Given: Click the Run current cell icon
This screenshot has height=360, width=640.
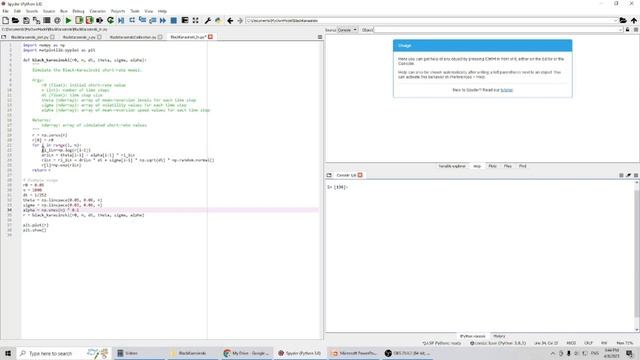Looking at the screenshot, I should pos(79,20).
